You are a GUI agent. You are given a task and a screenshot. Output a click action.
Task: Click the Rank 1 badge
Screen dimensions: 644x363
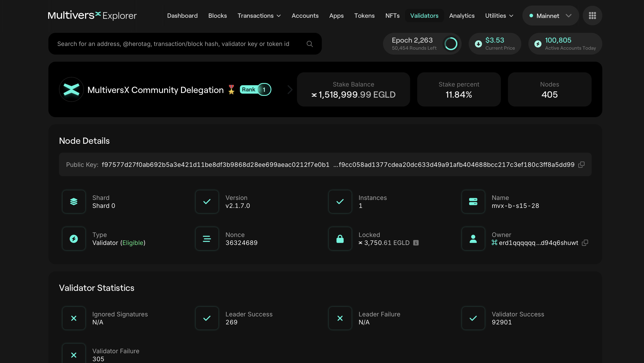click(255, 89)
